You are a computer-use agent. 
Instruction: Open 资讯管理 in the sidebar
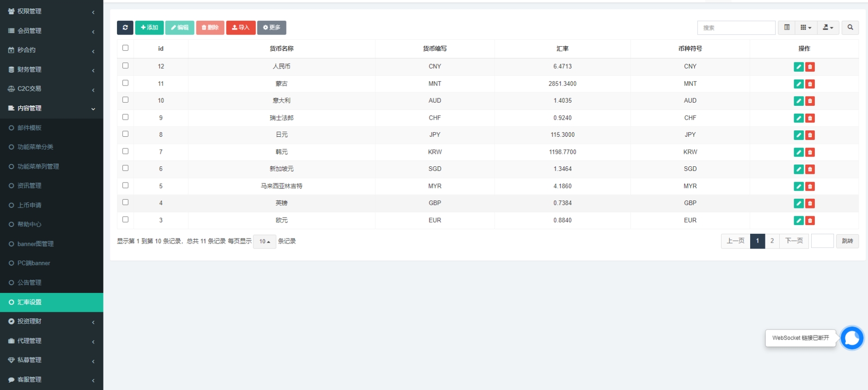click(x=30, y=186)
